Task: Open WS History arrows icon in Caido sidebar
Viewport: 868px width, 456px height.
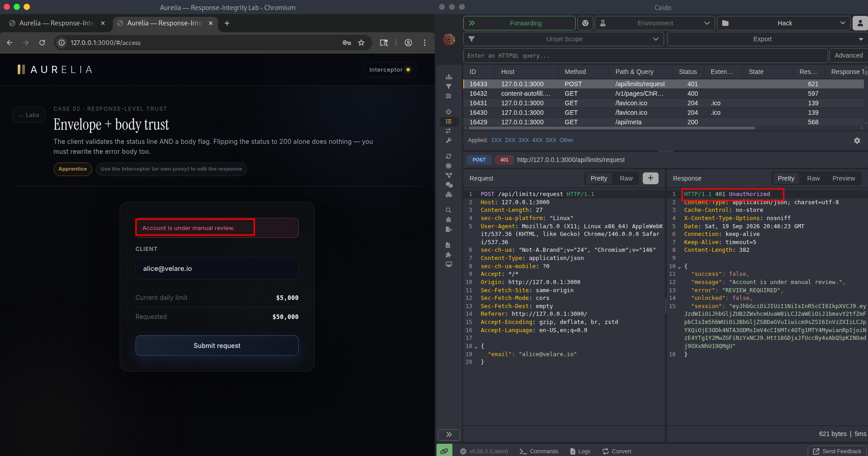Action: click(449, 131)
